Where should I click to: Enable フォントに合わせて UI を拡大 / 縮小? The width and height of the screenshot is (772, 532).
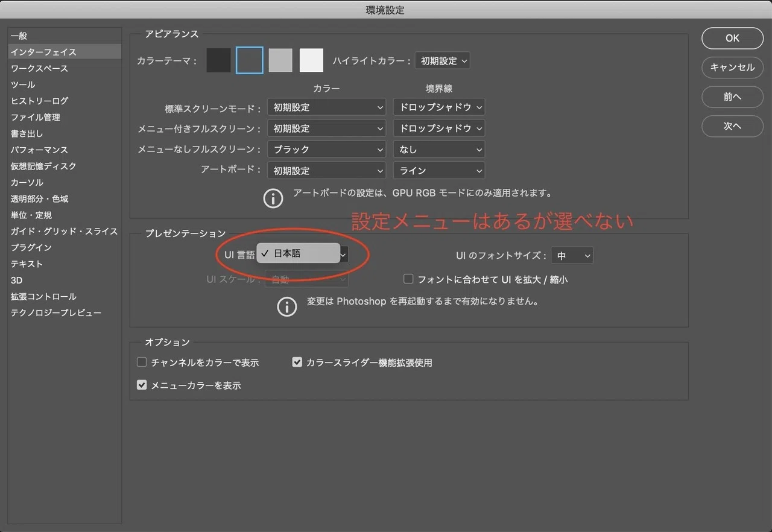tap(408, 279)
